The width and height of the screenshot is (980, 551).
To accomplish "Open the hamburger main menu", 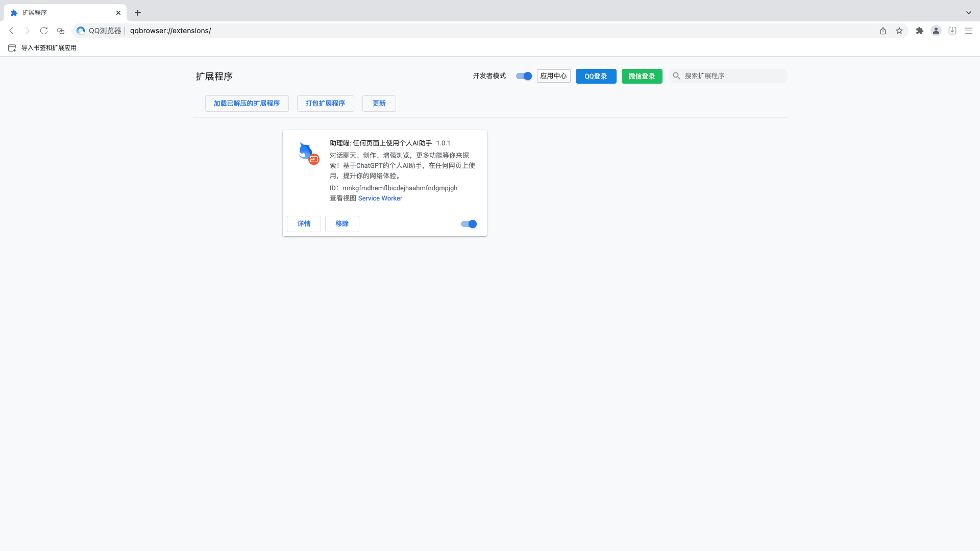I will pos(969,31).
